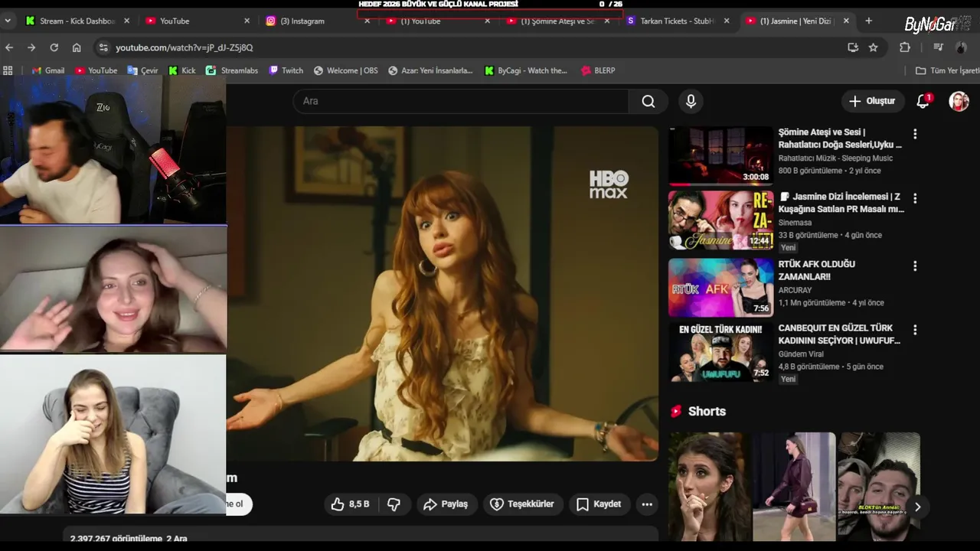Open EN GÜZEL TÜRK KADINI thumbnail
The height and width of the screenshot is (551, 980).
[x=721, y=352]
